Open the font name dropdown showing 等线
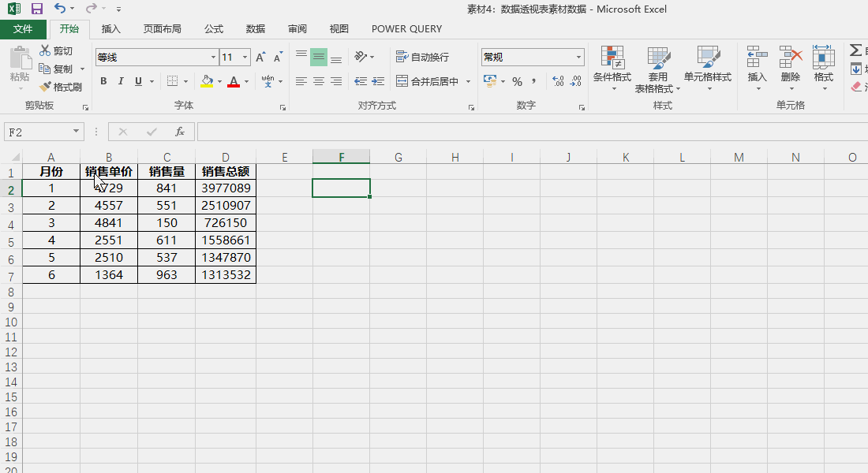 [x=212, y=57]
